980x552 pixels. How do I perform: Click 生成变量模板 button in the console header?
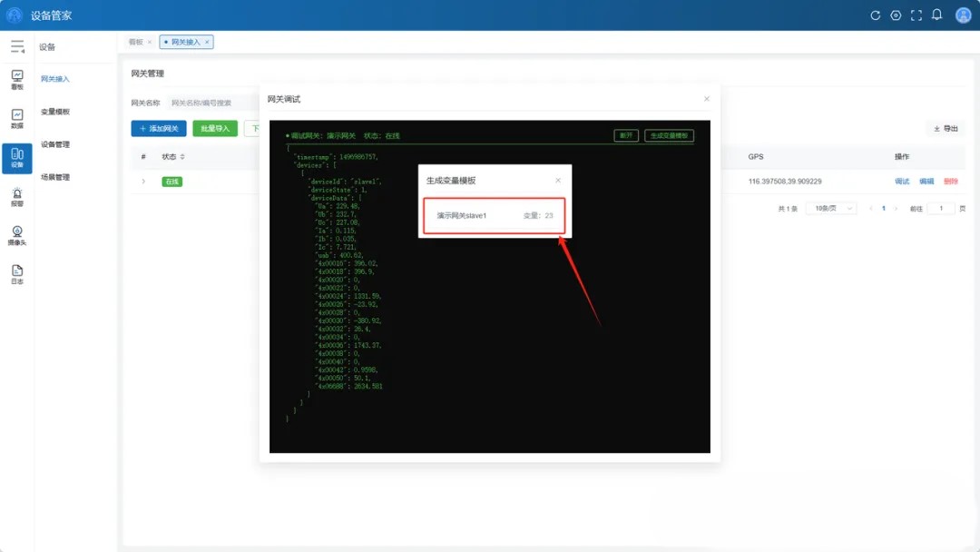coord(669,135)
